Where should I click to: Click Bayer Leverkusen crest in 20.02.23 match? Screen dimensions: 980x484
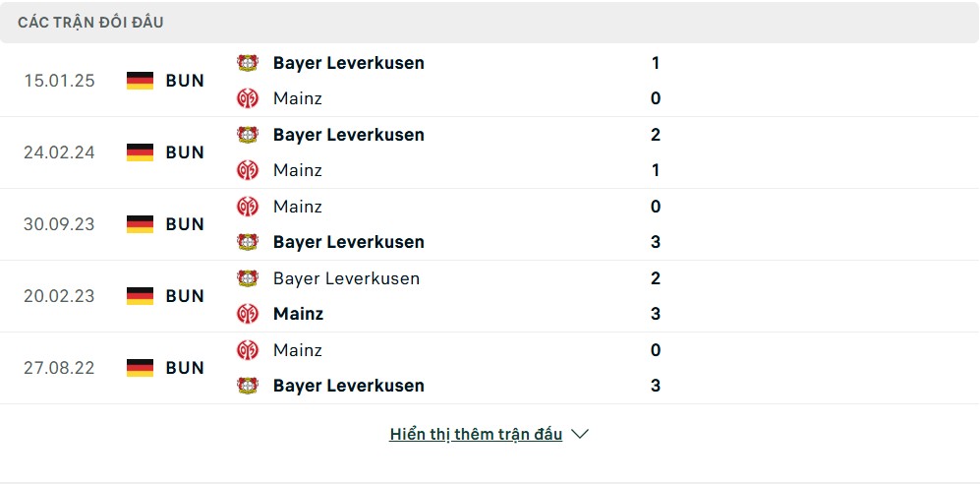248,278
